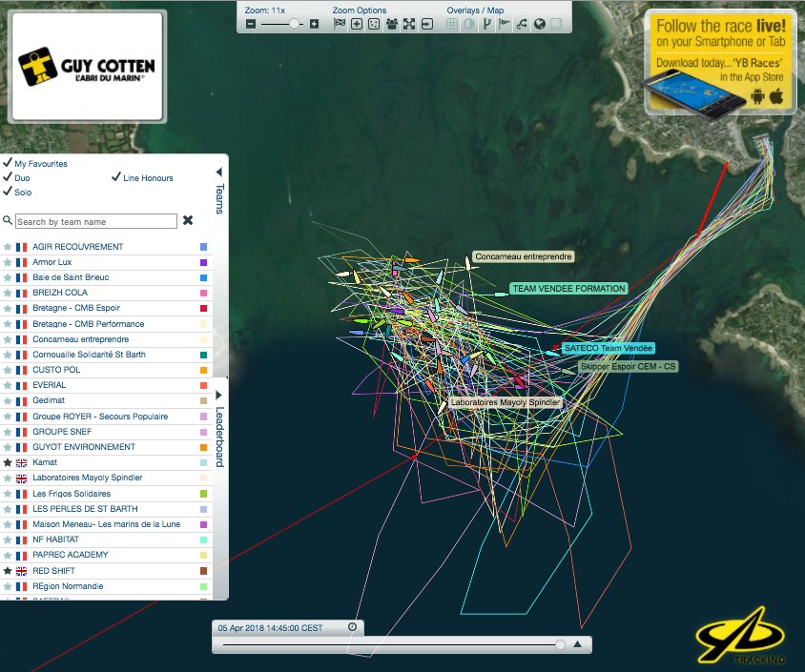
Task: Collapse the Teams panel arrow
Action: [219, 172]
